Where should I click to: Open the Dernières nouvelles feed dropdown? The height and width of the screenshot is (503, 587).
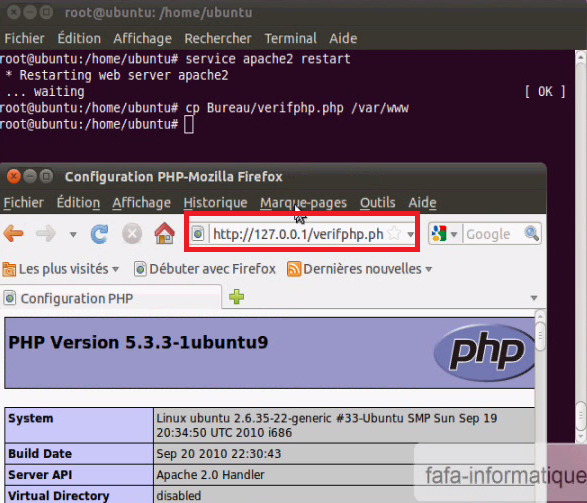(359, 269)
